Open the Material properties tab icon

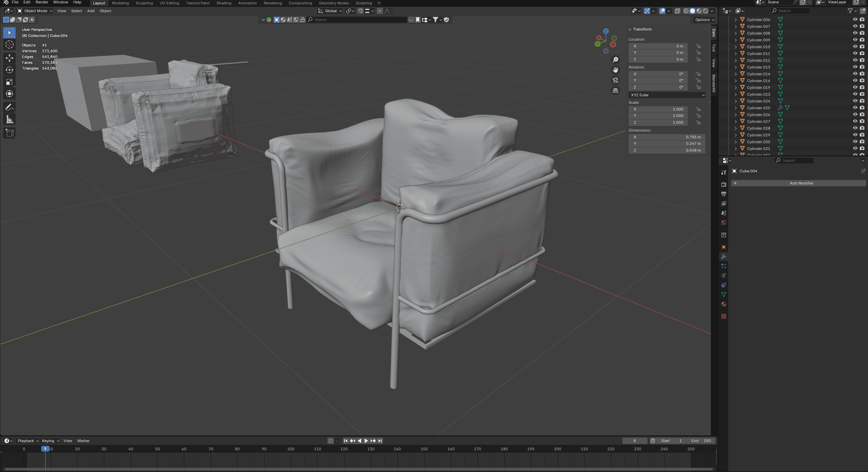tap(724, 304)
